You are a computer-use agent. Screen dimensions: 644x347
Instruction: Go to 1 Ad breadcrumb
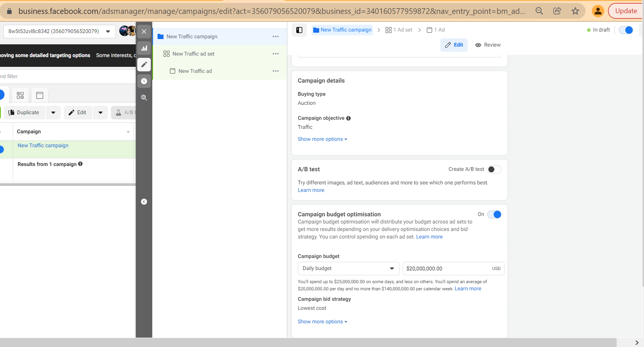click(x=435, y=30)
